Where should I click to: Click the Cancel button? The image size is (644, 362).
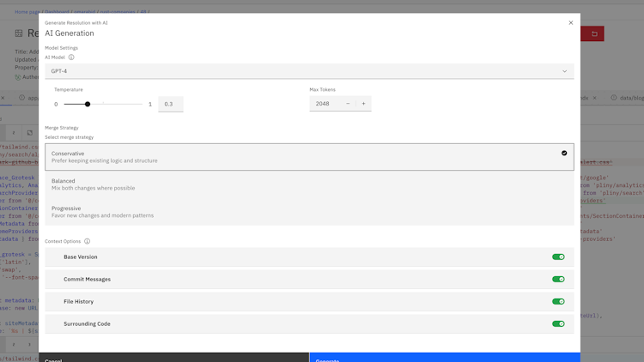(x=173, y=358)
